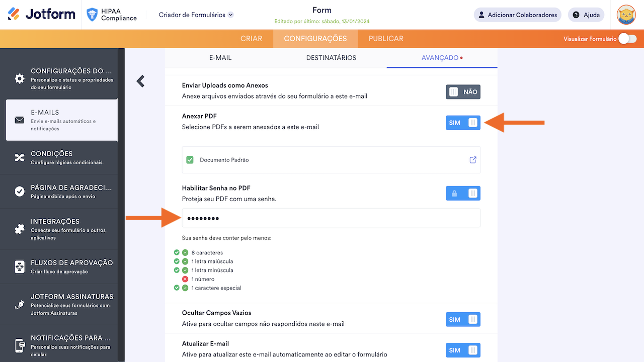Screen dimensions: 644x362
Task: Open Documento Padrão in new window
Action: [473, 160]
